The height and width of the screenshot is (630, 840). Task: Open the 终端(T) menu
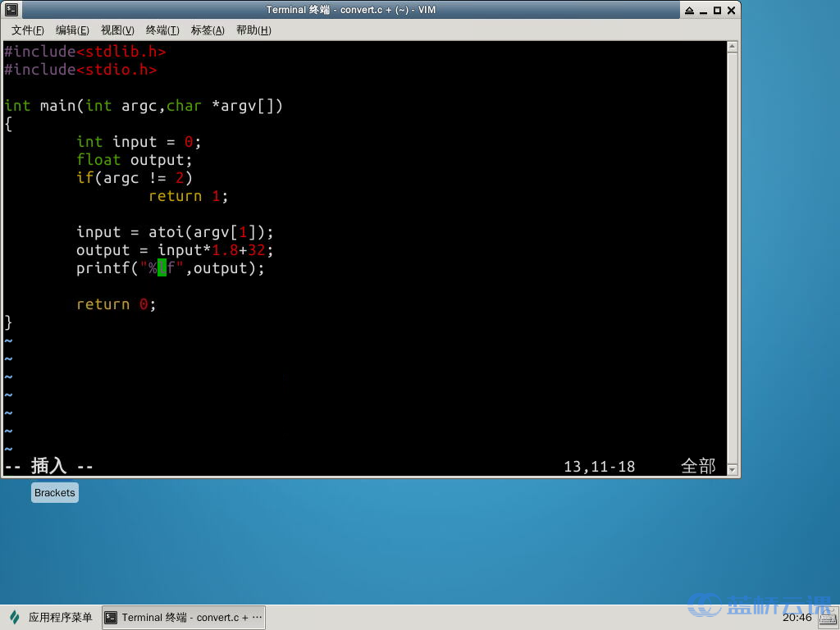click(162, 30)
